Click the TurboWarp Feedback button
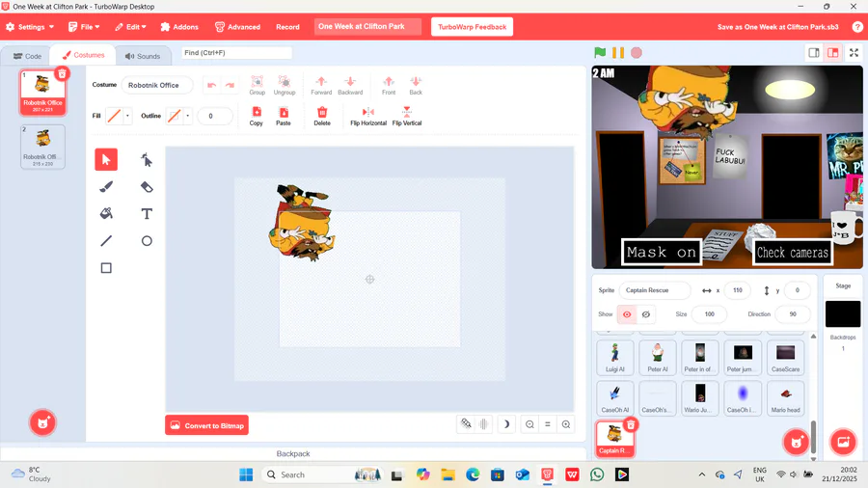Screen dimensions: 868x488 point(473,27)
